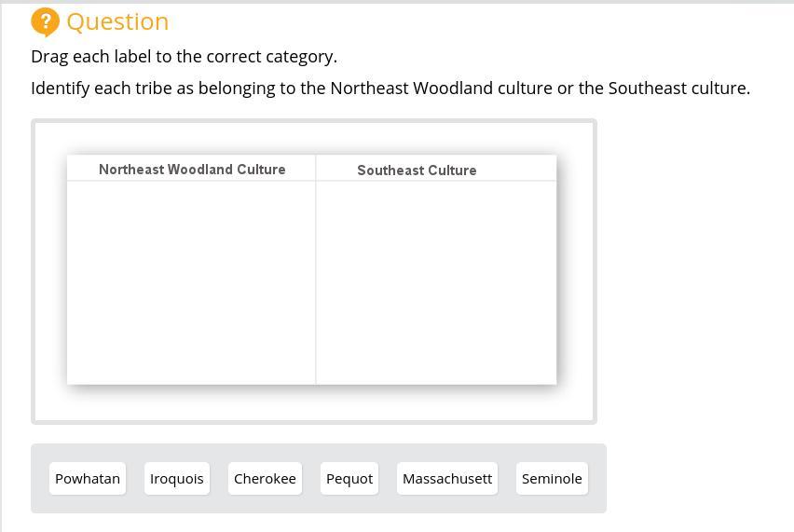794x532 pixels.
Task: Click inside the Northeast Woodland Culture drop area
Action: 191,281
